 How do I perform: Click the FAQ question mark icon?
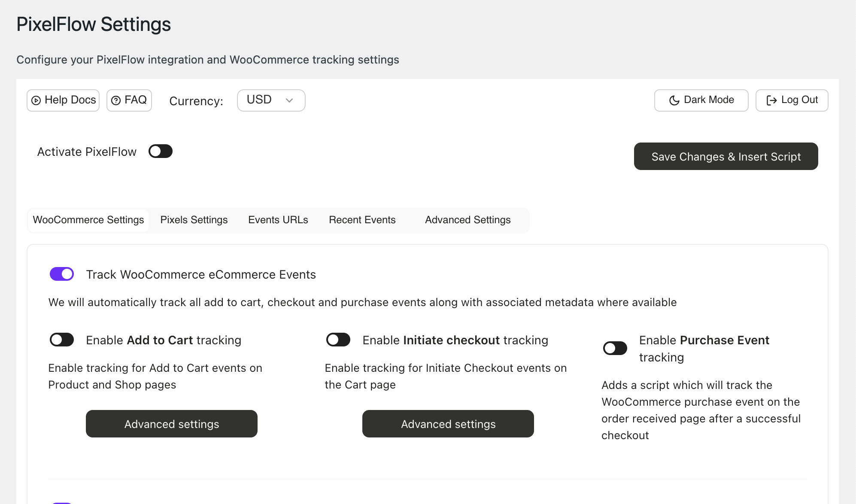[115, 100]
